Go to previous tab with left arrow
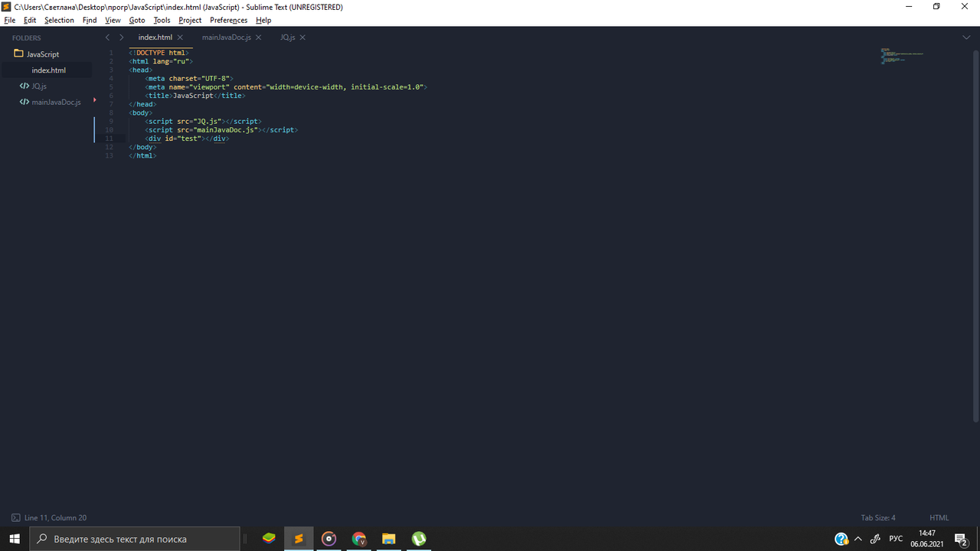This screenshot has width=980, height=551. pyautogui.click(x=107, y=37)
